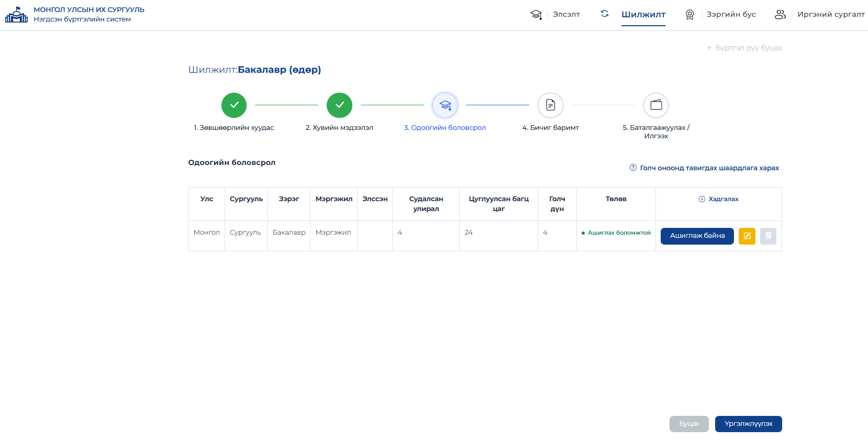Click the graduation cap icon beside Элсэлт

[x=536, y=15]
